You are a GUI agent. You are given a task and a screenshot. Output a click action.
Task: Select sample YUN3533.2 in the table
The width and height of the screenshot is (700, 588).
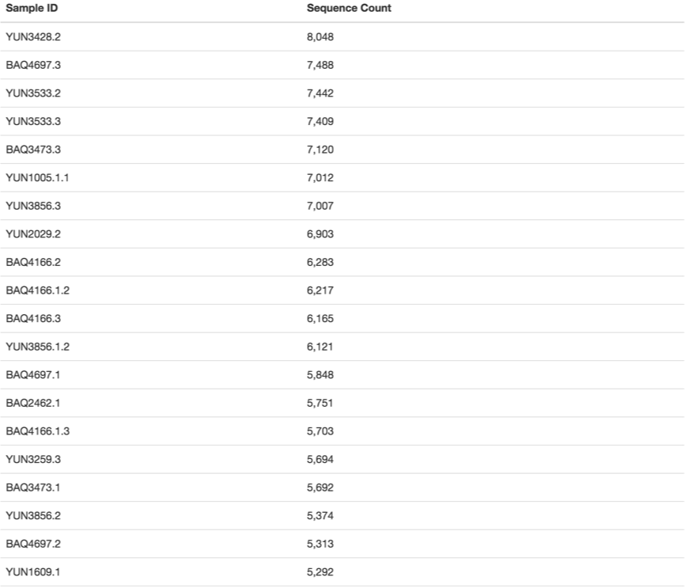click(33, 93)
